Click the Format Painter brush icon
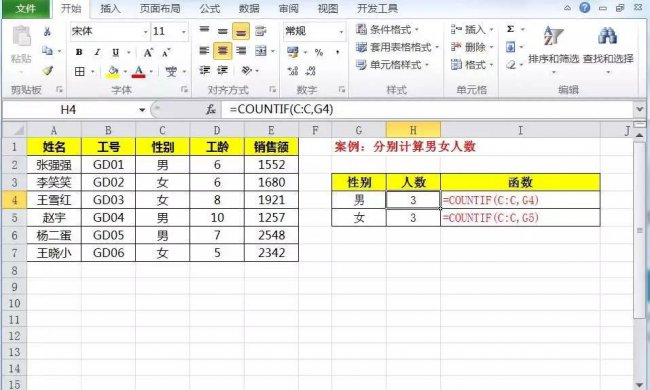Screen dimensions: 650x390 (x=48, y=70)
